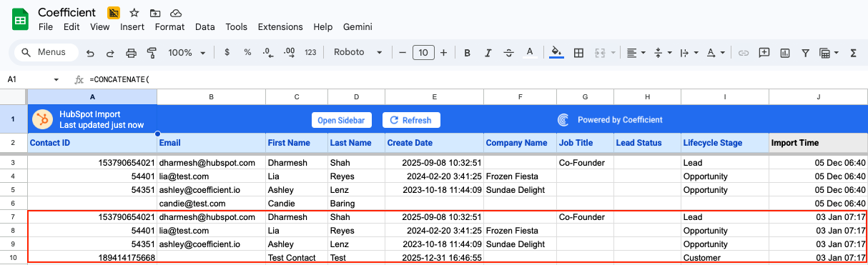Open the File menu
This screenshot has width=868, height=265.
[46, 27]
